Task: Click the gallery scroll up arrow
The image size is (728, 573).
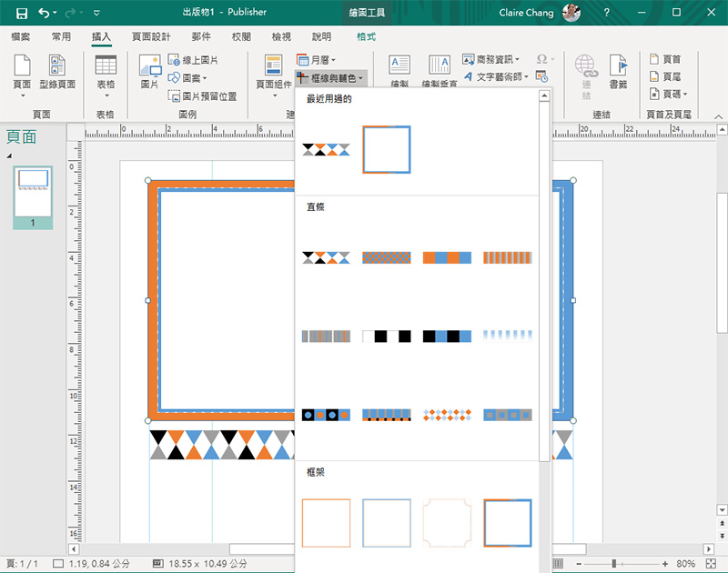Action: (544, 95)
